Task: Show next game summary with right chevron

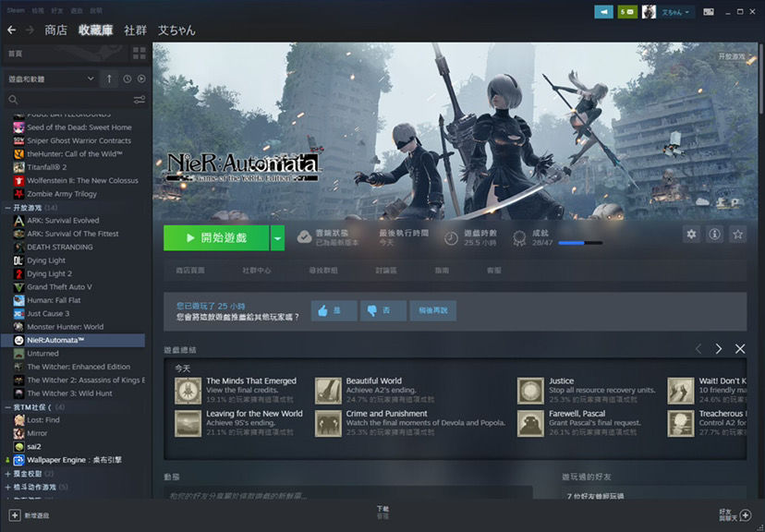Action: tap(719, 348)
